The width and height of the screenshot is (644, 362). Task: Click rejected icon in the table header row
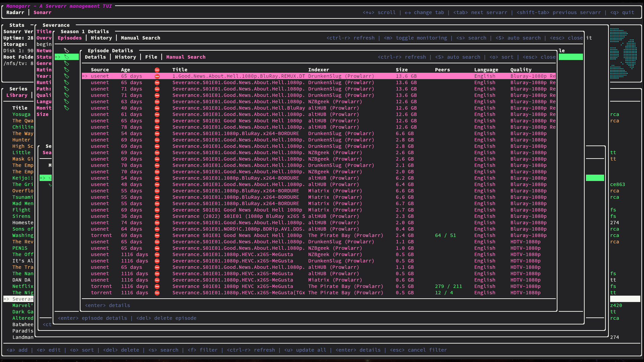click(x=157, y=70)
